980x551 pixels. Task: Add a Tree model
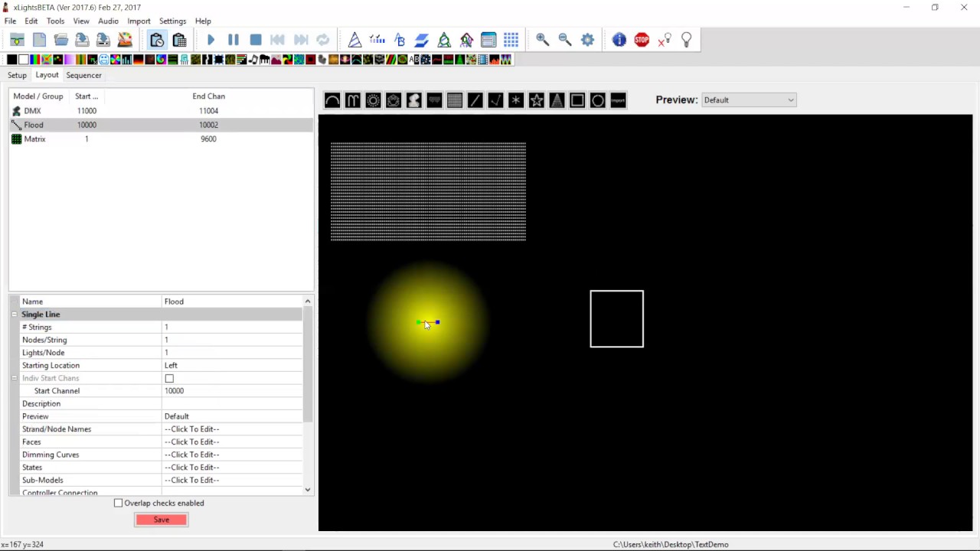pyautogui.click(x=557, y=100)
